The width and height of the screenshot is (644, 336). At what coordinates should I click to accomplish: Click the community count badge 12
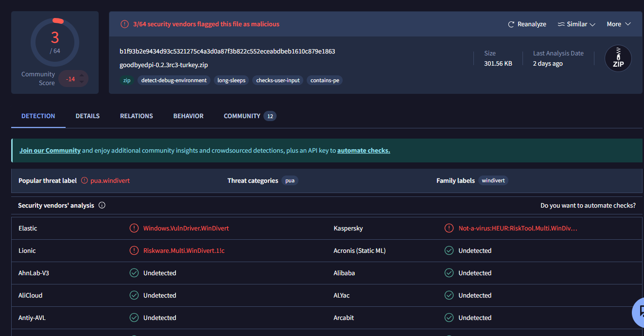pyautogui.click(x=270, y=116)
